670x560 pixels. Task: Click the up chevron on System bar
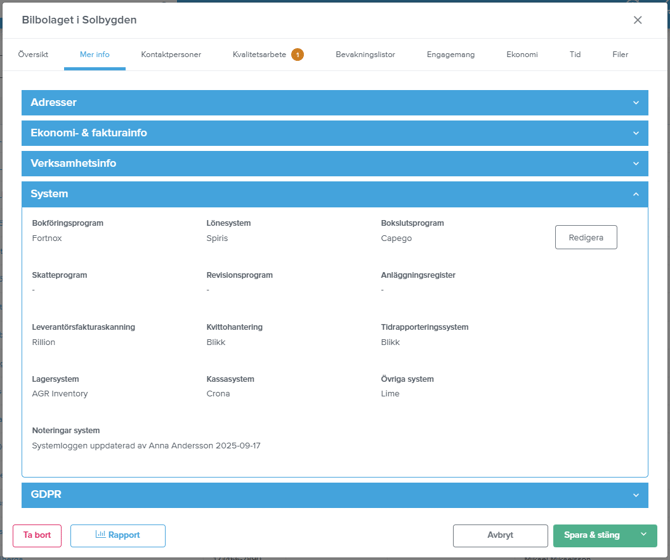tap(636, 194)
